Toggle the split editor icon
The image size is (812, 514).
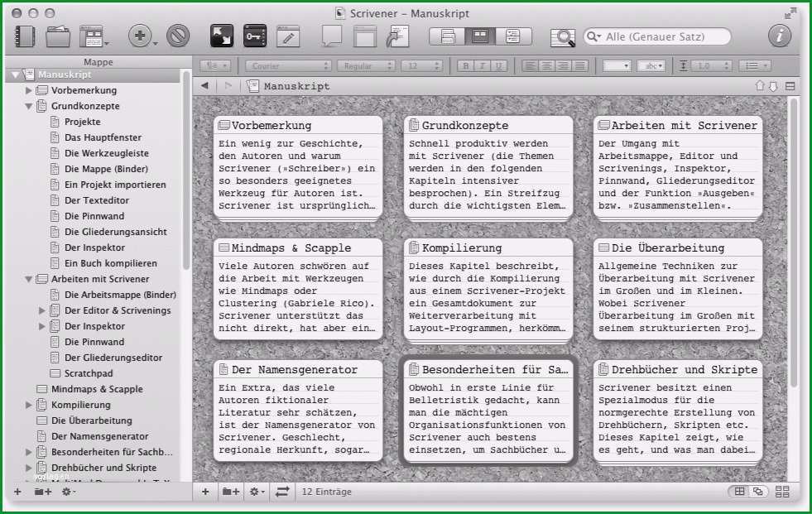(x=790, y=86)
